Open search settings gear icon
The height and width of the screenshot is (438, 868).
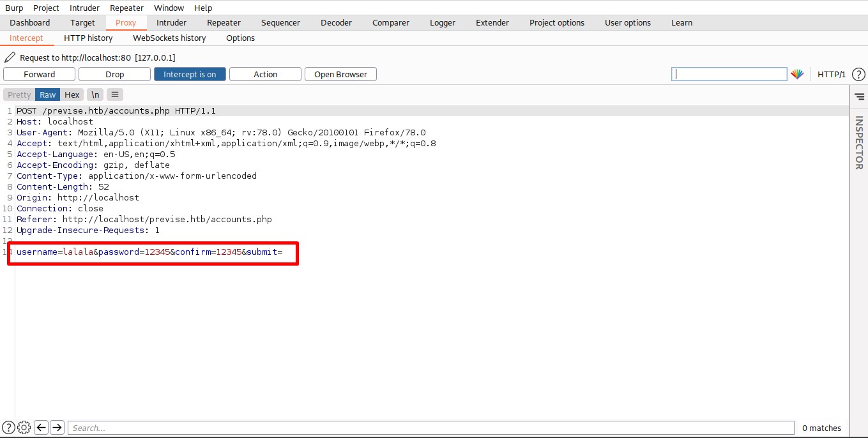coord(24,428)
